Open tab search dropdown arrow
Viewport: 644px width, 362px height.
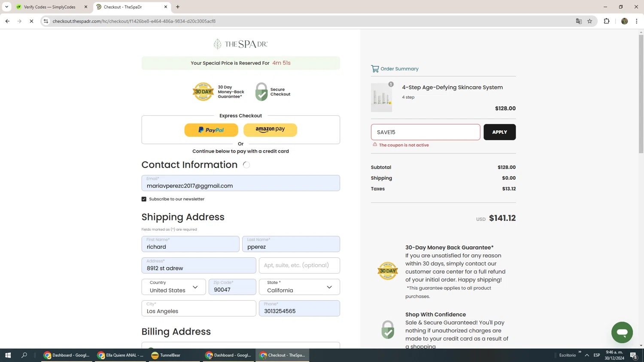[6, 7]
